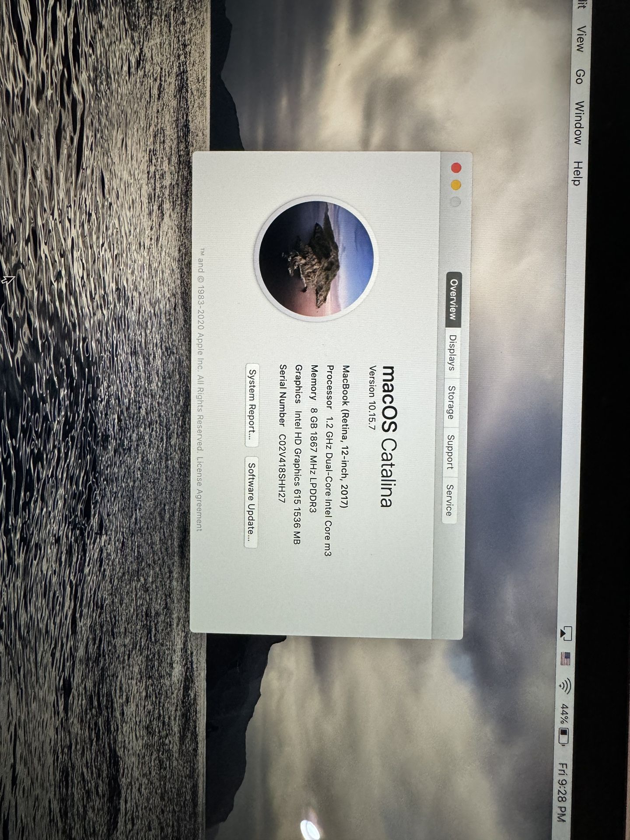Open the Help menu
630x840 pixels.
577,173
